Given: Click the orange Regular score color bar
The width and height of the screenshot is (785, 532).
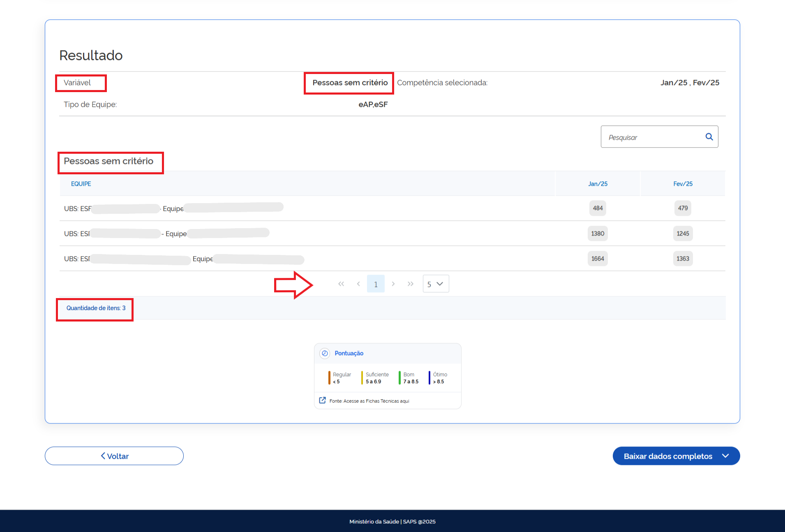Looking at the screenshot, I should click(329, 377).
